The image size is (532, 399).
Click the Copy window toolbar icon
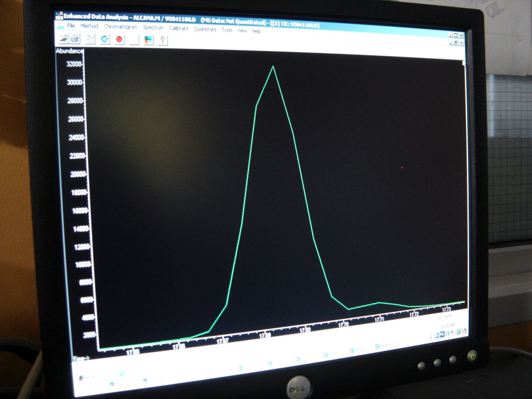(x=90, y=39)
